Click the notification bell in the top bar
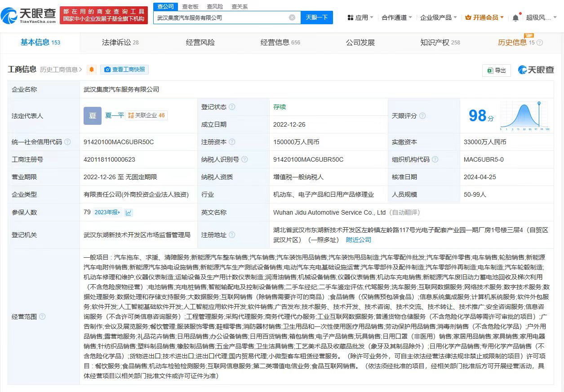The height and width of the screenshot is (392, 564). (515, 18)
